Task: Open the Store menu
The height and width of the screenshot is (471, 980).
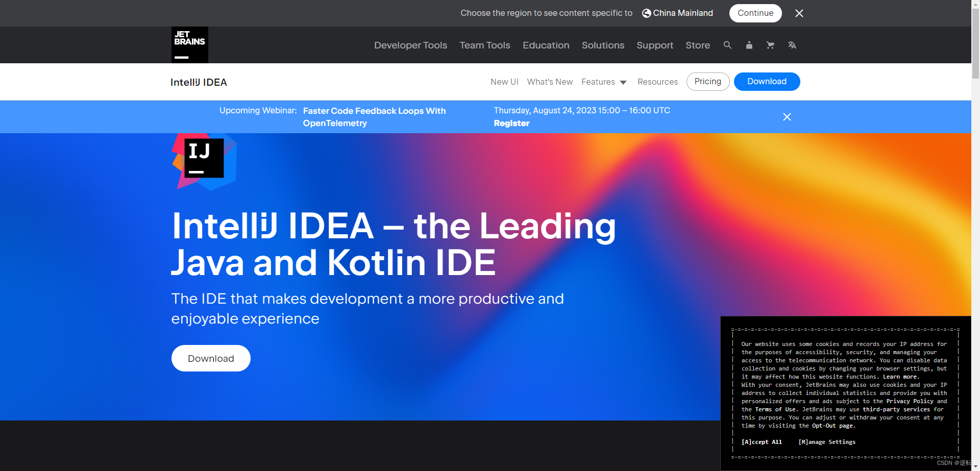Action: click(697, 45)
